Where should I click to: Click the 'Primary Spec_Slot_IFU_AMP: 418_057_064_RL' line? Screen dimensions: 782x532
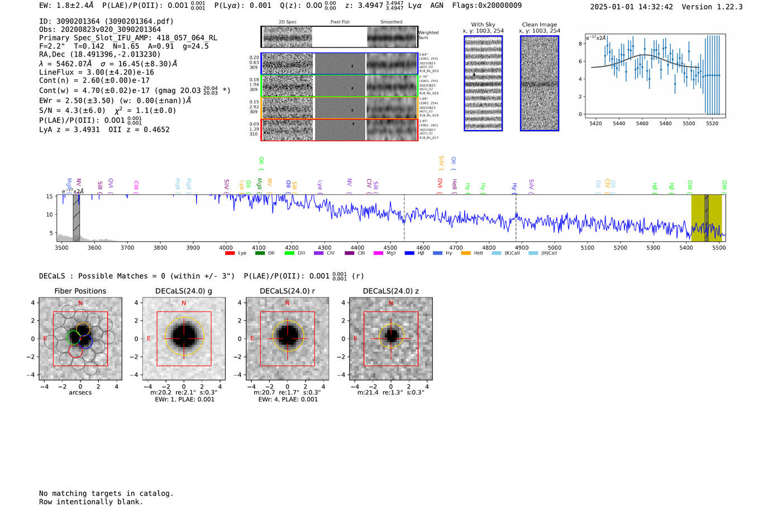tap(128, 38)
